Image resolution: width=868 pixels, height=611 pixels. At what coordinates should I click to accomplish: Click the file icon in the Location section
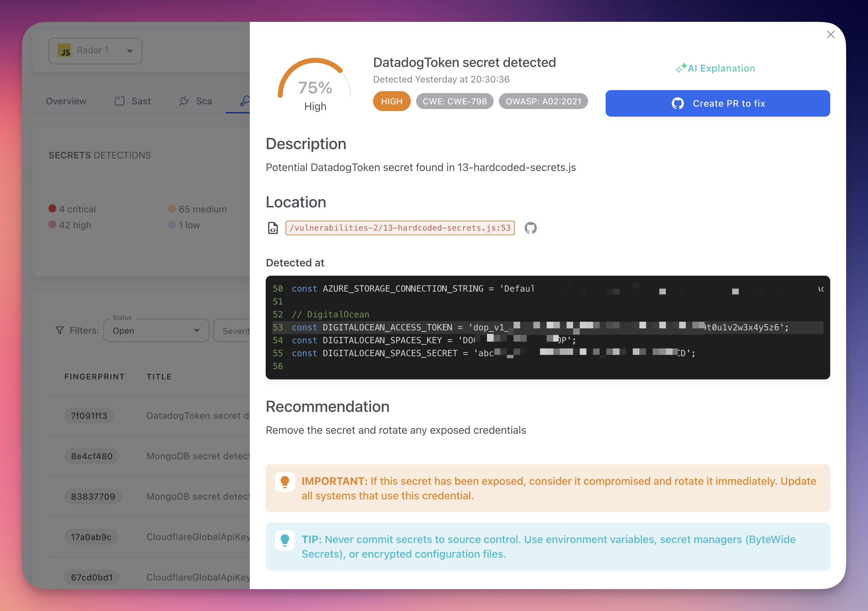(273, 228)
